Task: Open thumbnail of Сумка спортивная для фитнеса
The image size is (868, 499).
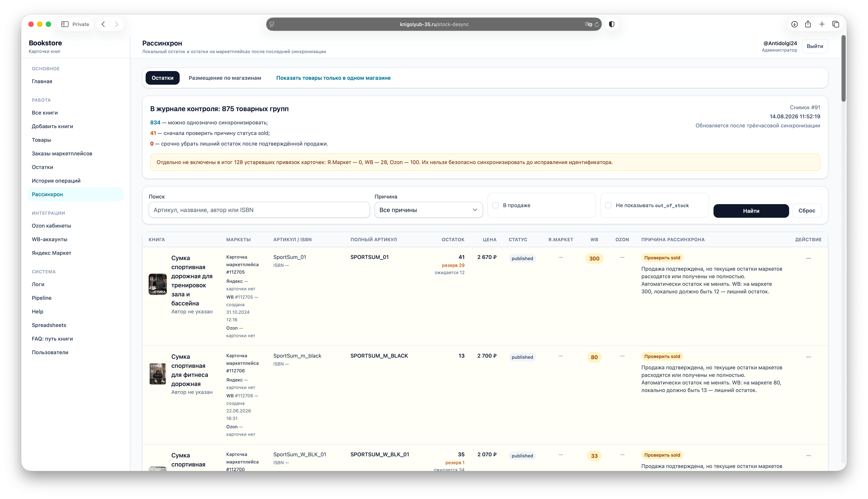Action: click(158, 374)
